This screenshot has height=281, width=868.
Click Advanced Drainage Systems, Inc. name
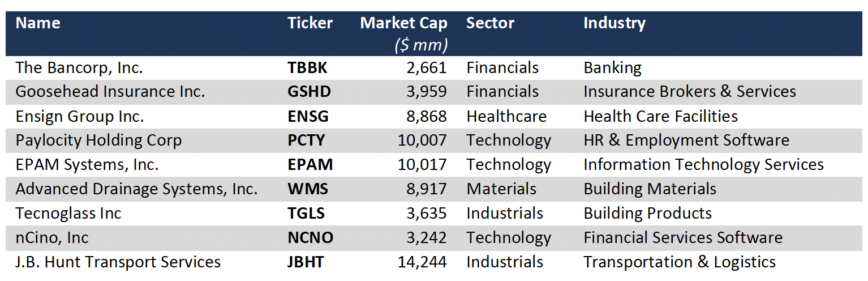[x=136, y=189]
